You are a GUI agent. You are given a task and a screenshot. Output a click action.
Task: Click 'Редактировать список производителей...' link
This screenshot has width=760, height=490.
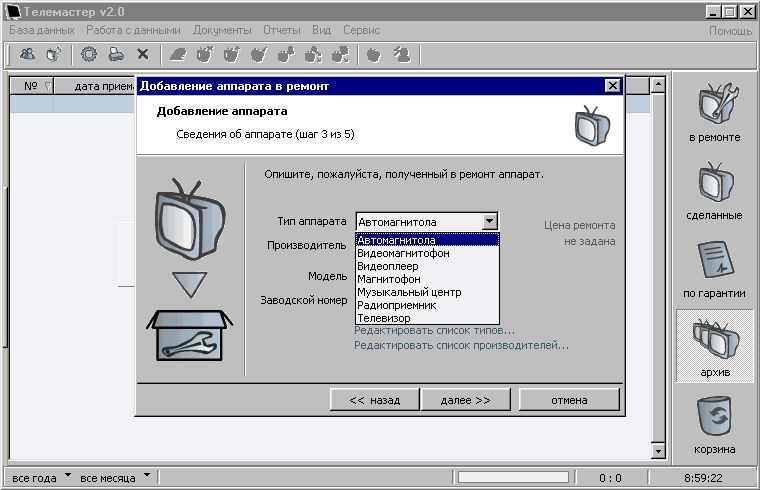(x=461, y=345)
